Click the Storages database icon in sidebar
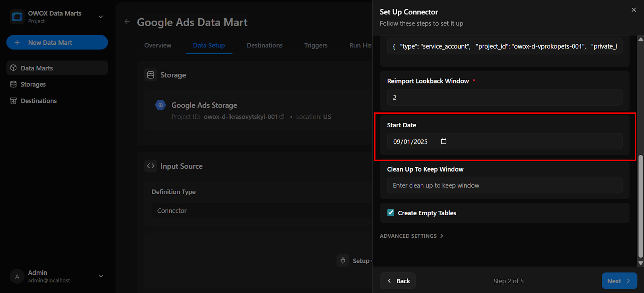This screenshot has height=293, width=644. point(13,84)
